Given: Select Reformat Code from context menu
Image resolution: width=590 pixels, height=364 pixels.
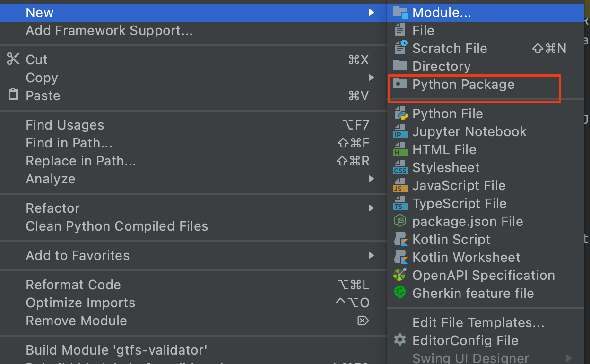Looking at the screenshot, I should (73, 285).
